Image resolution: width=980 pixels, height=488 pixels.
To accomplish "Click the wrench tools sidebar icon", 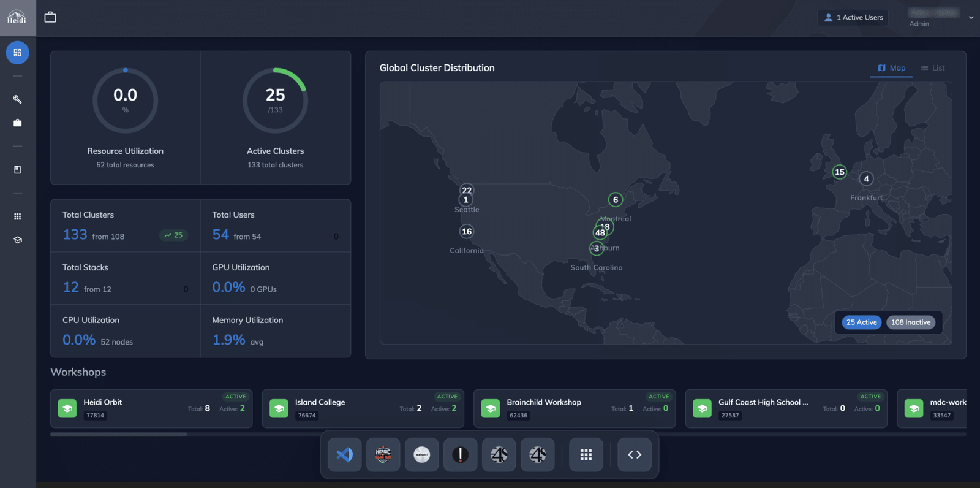I will [x=17, y=99].
